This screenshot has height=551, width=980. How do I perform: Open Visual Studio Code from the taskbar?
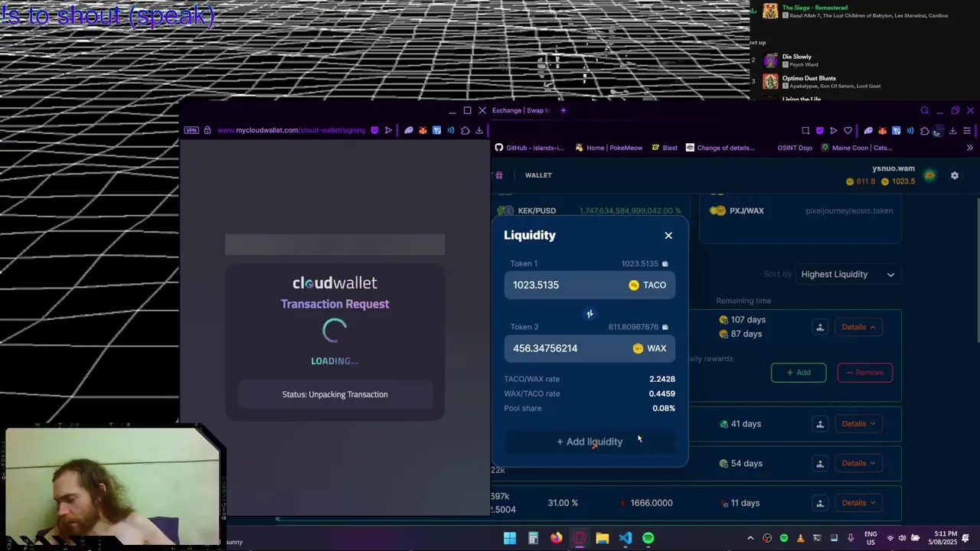tap(626, 538)
